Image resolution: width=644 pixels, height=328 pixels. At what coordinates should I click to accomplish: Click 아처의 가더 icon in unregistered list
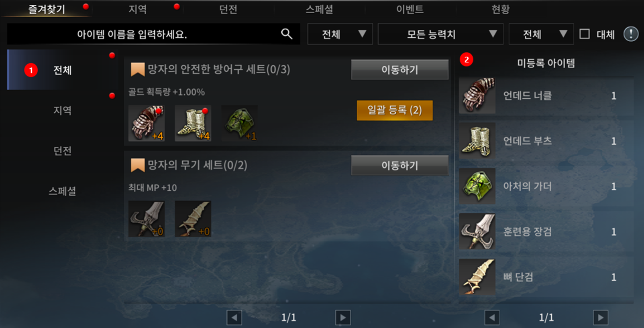point(477,186)
